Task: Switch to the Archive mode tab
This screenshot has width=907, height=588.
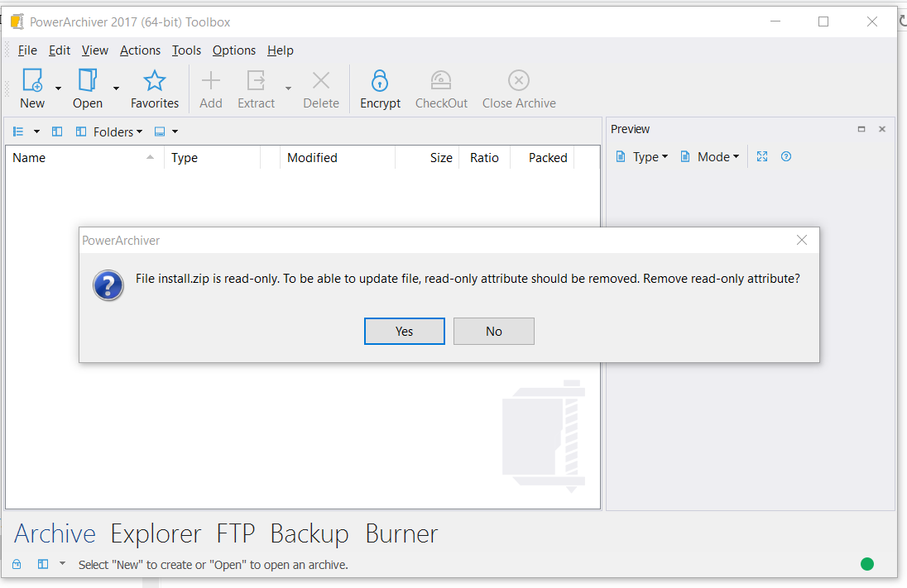Action: (x=55, y=533)
